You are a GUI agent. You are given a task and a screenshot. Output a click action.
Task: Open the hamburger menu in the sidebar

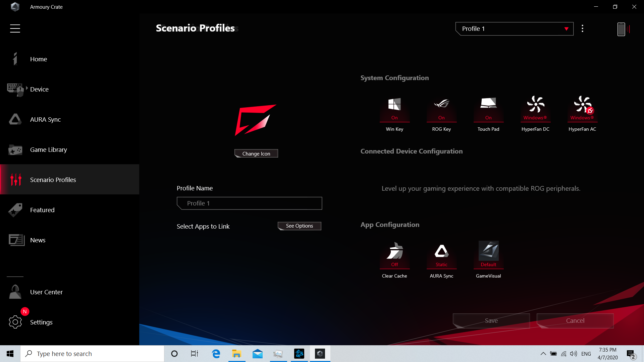15,28
